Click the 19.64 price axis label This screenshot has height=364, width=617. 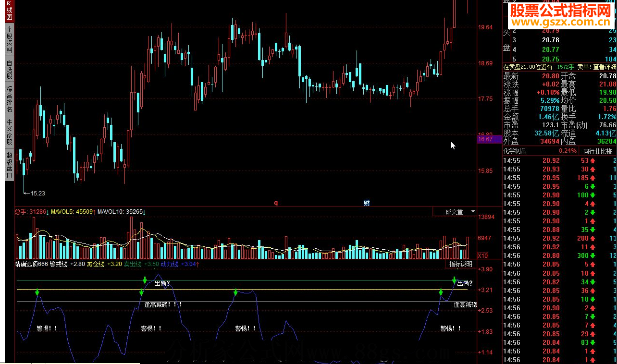[485, 27]
